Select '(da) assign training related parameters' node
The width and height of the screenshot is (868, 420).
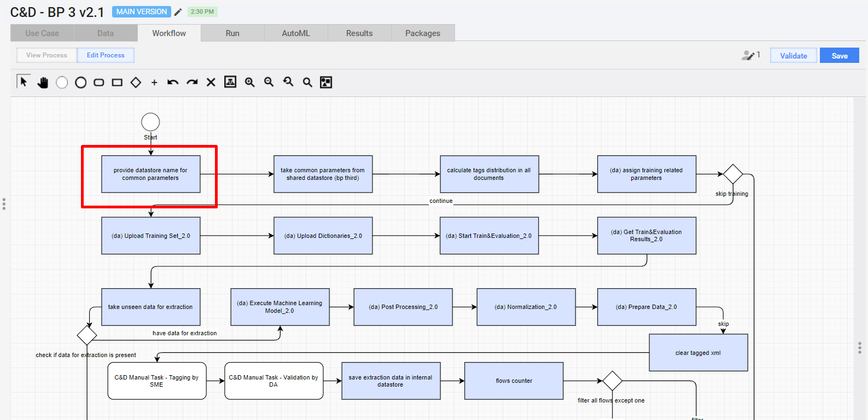(647, 174)
